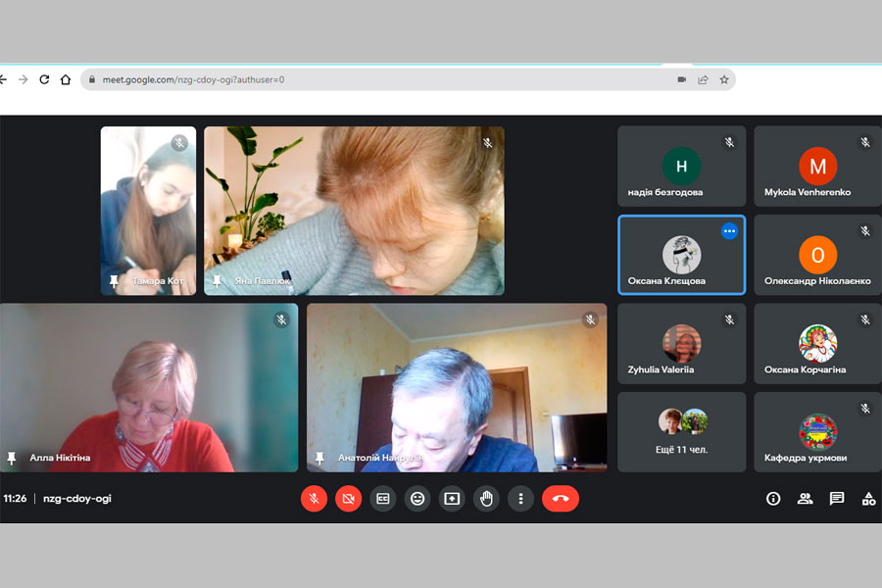Select Mykola Venherenko participant tile

coord(818,166)
